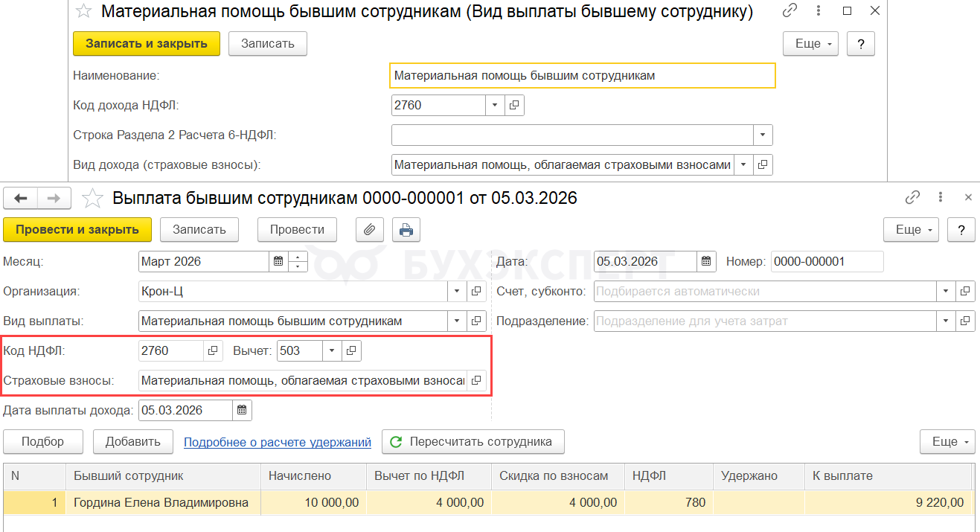980x532 pixels.
Task: Click the К выплате cell 9 220,00
Action: tap(889, 502)
